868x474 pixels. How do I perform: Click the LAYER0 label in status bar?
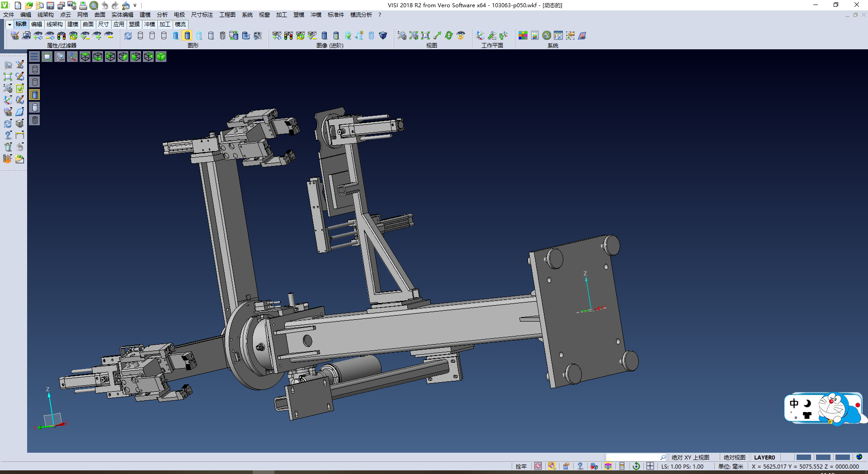(x=764, y=457)
